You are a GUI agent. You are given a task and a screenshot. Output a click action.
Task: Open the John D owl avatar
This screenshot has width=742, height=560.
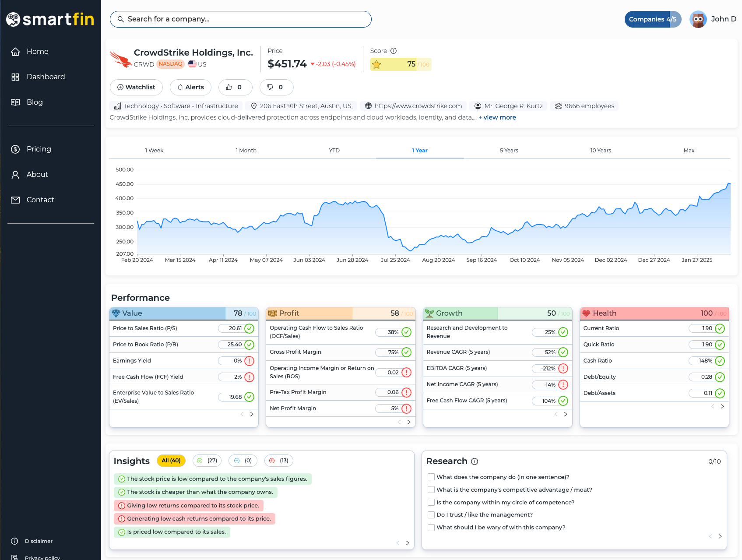pos(698,19)
